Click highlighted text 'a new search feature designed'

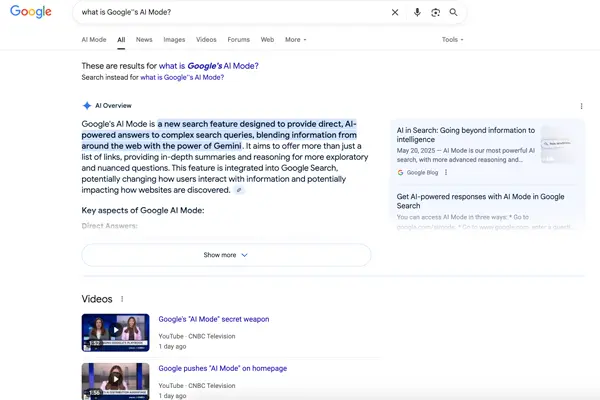pyautogui.click(x=216, y=124)
